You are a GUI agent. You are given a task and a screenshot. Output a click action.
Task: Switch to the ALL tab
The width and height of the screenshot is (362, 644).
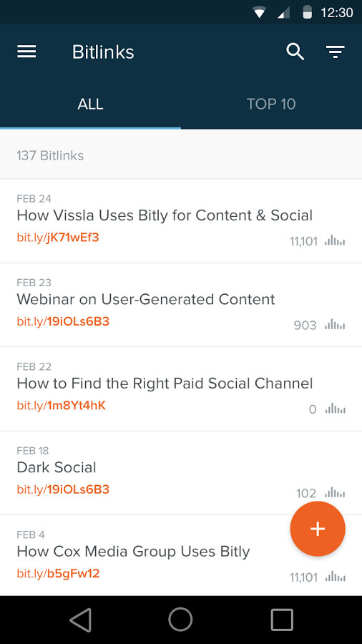click(90, 104)
